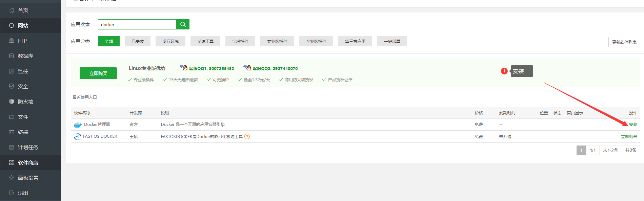Click the 到期时间 column header
The width and height of the screenshot is (644, 201).
point(507,113)
